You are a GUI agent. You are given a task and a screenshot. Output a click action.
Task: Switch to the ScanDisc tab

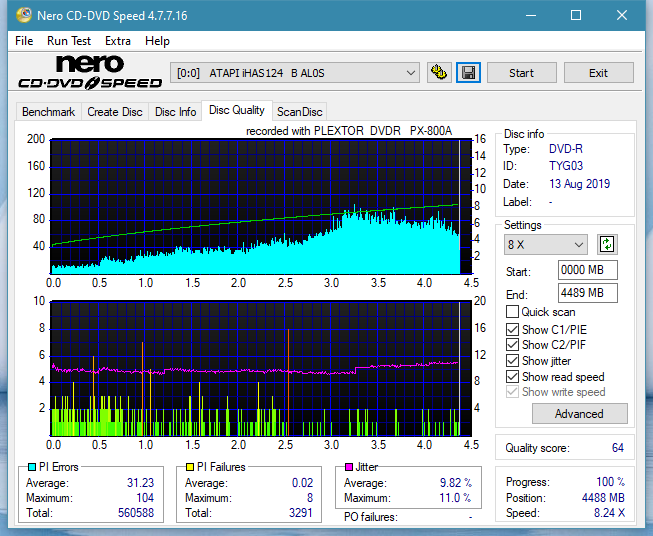(299, 112)
